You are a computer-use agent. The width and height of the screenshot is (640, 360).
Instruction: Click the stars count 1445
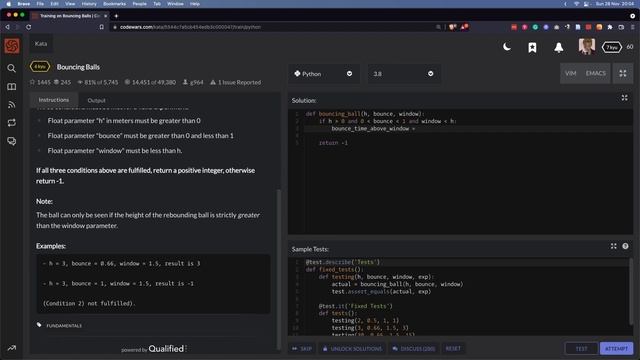tap(40, 82)
